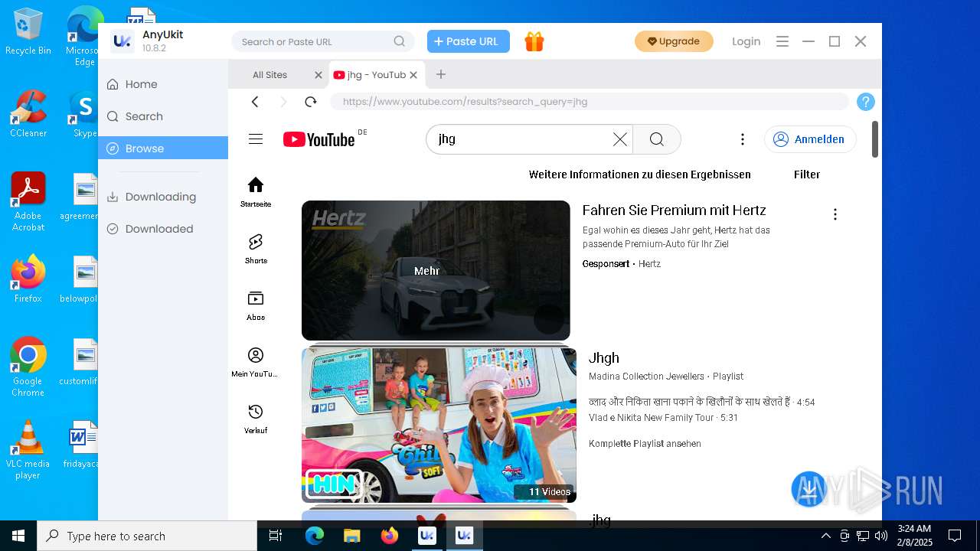The width and height of the screenshot is (980, 551).
Task: Open Shorts in YouTube sidebar
Action: (x=256, y=249)
